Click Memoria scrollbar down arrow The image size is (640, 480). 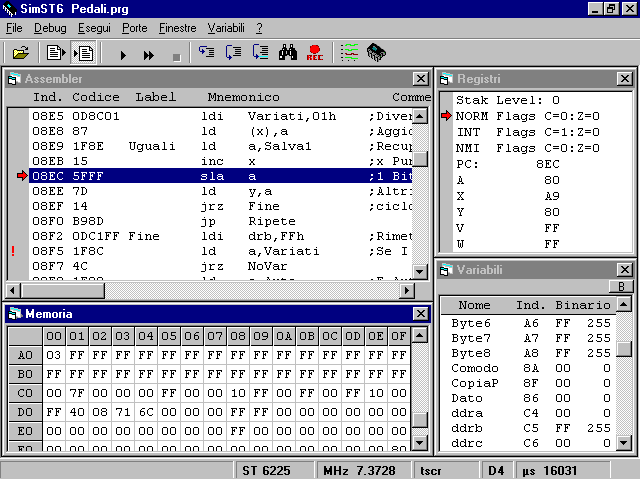point(420,442)
